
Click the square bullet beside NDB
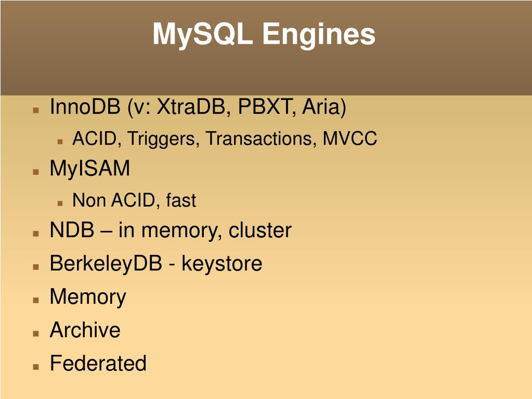(x=36, y=234)
